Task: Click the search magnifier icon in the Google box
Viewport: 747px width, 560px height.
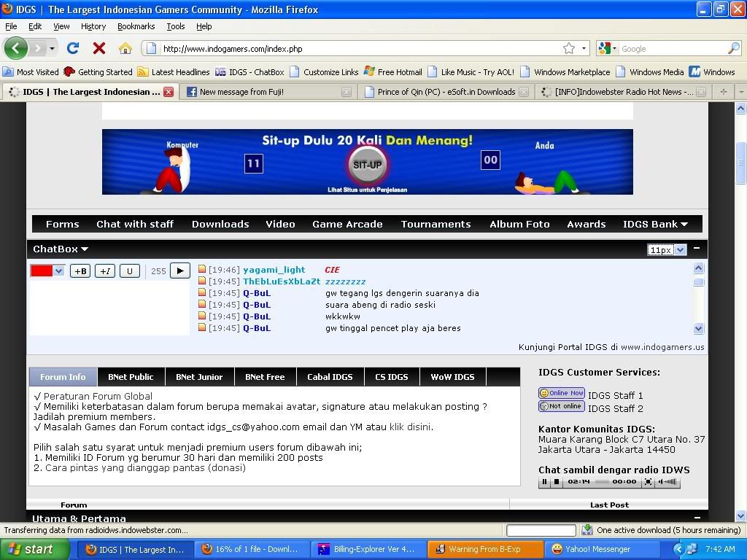Action: tap(734, 48)
